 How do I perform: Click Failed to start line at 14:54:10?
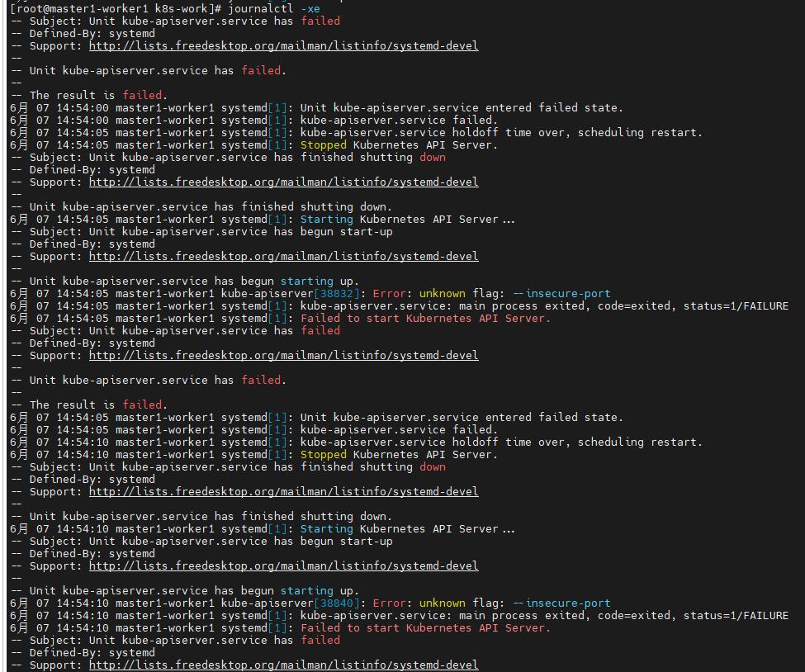pyautogui.click(x=425, y=627)
